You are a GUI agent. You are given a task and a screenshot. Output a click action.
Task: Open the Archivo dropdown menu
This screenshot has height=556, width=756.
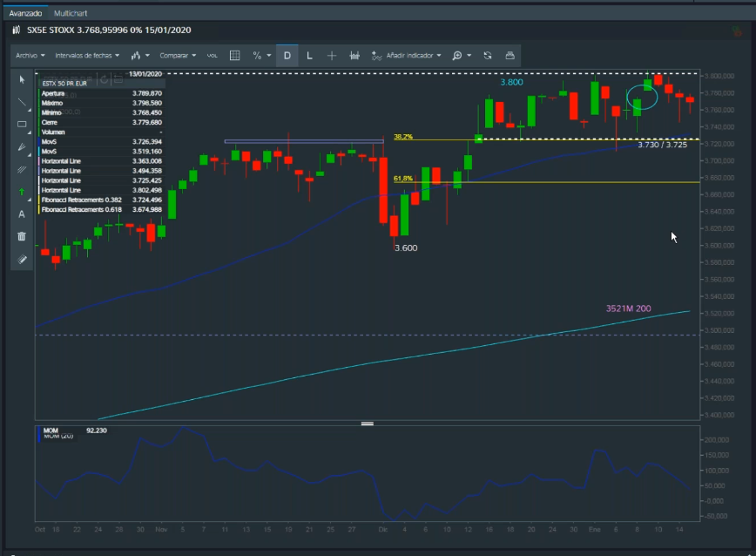coord(30,55)
